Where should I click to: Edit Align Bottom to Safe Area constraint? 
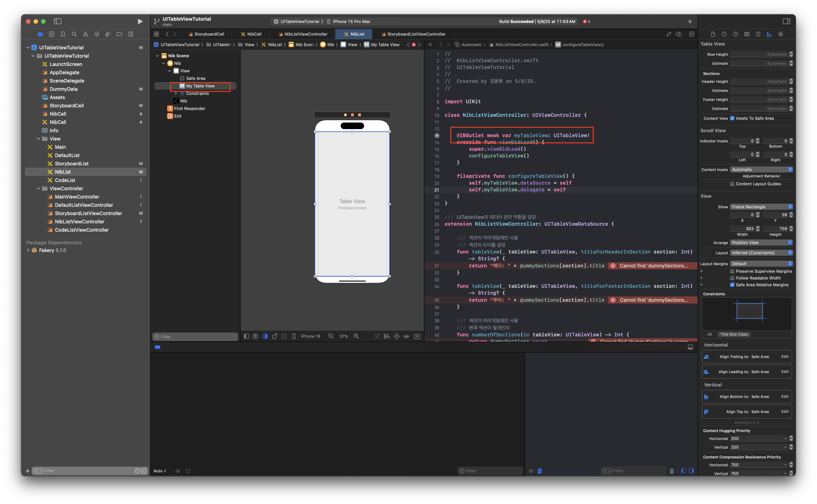pos(785,396)
